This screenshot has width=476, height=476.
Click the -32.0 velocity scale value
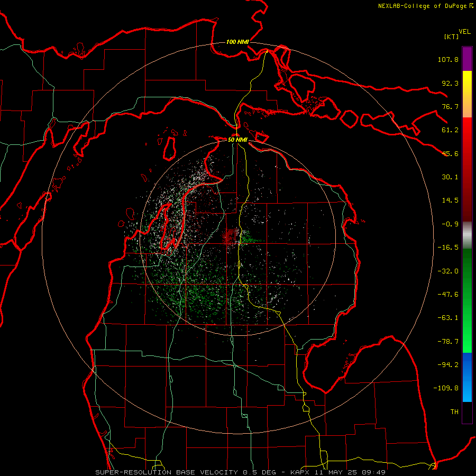click(448, 271)
